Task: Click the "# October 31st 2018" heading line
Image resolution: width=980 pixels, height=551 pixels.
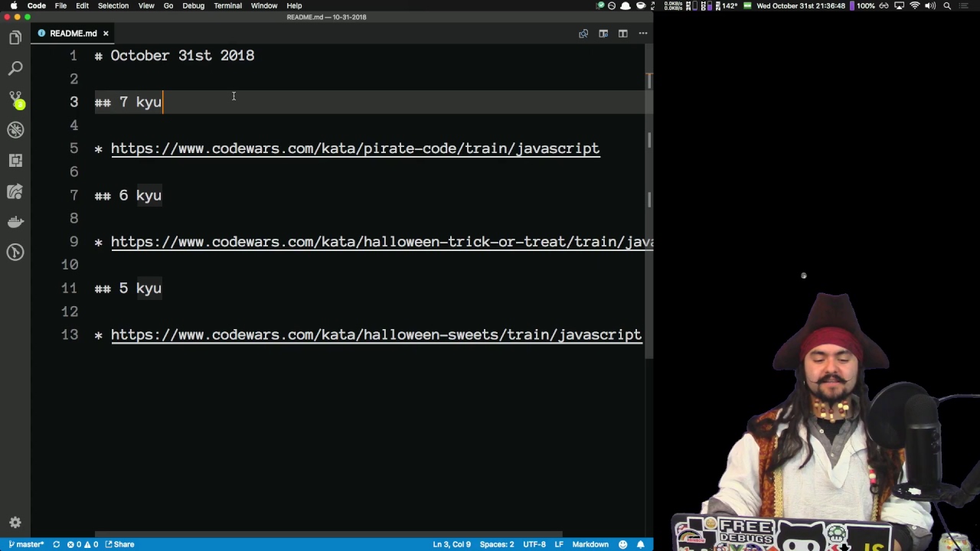Action: [175, 56]
